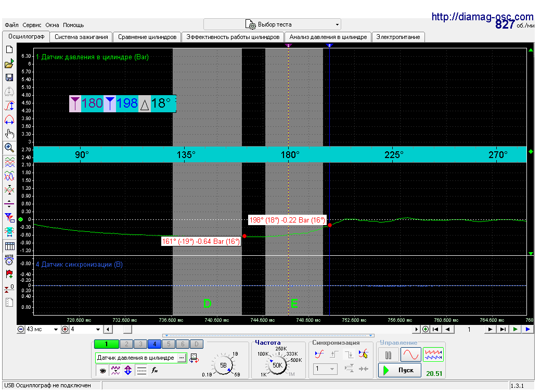Activate the magnifier zoom tool
This screenshot has height=392, width=541.
pyautogui.click(x=9, y=148)
